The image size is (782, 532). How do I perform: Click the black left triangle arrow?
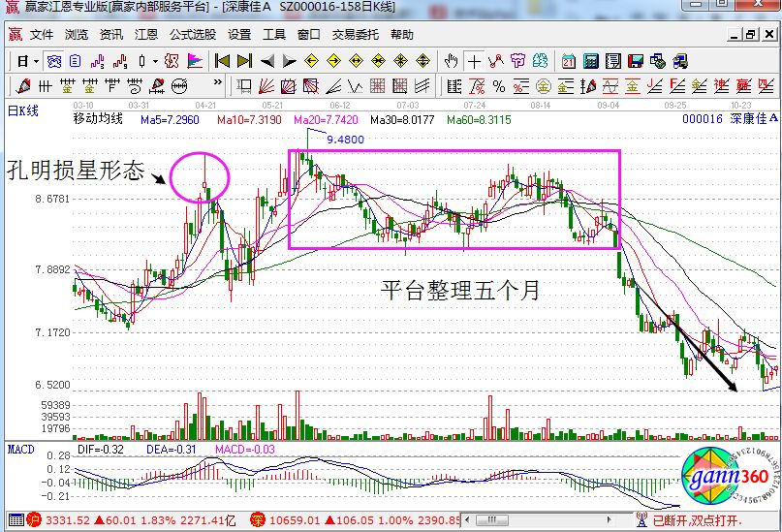[x=266, y=61]
